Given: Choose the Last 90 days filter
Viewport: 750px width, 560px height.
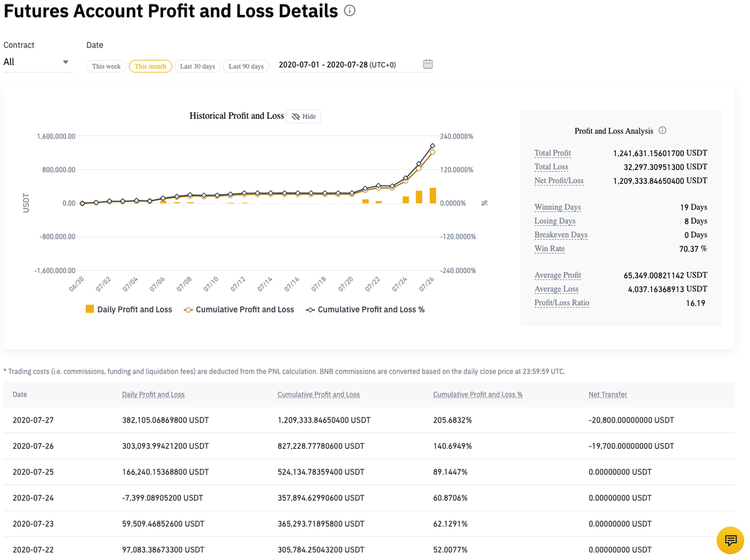Looking at the screenshot, I should (x=246, y=66).
